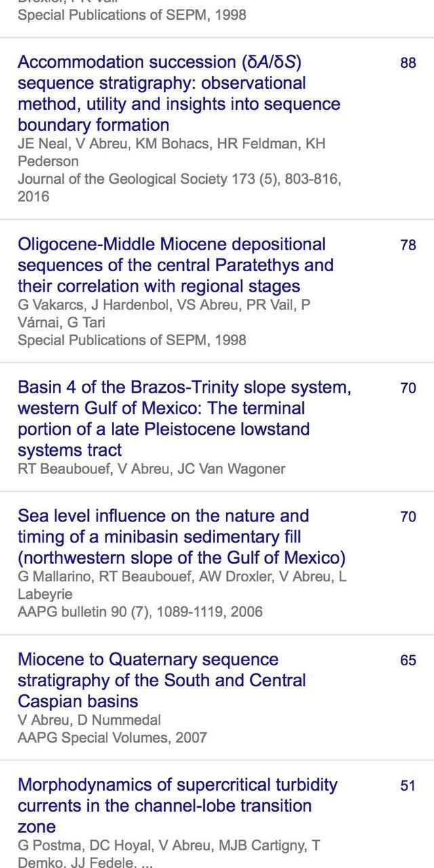Open the Basin 4 Brazos-Trinity slope system paper

point(184,418)
